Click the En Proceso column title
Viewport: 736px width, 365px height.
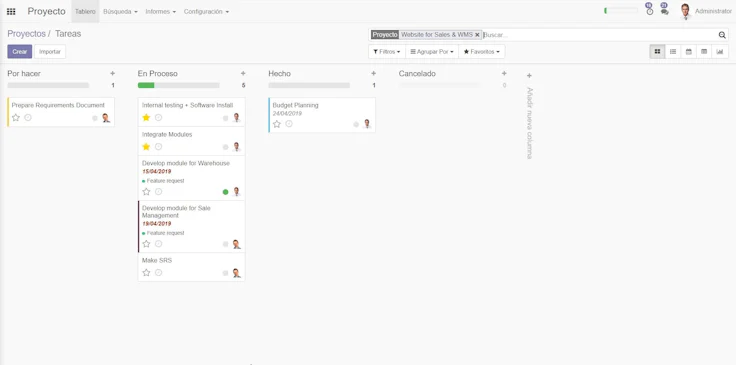[x=158, y=74]
